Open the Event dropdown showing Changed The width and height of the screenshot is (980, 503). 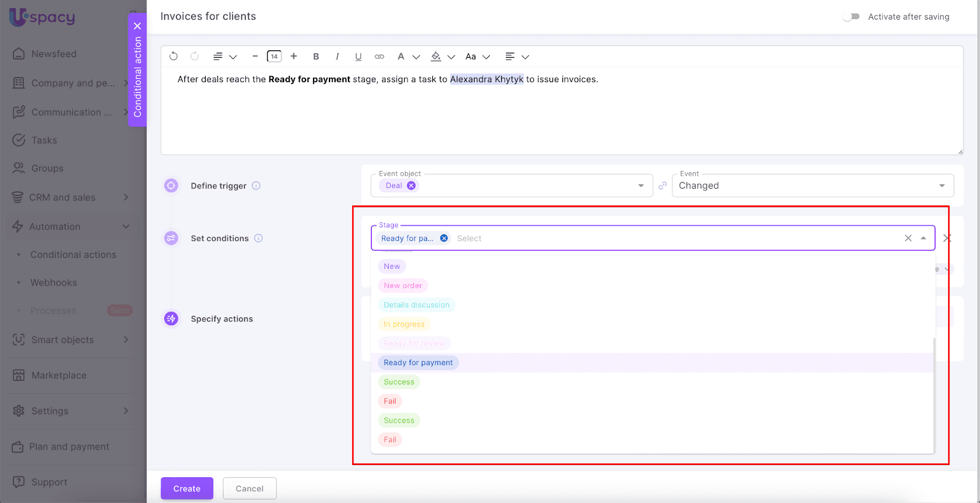[x=941, y=186]
